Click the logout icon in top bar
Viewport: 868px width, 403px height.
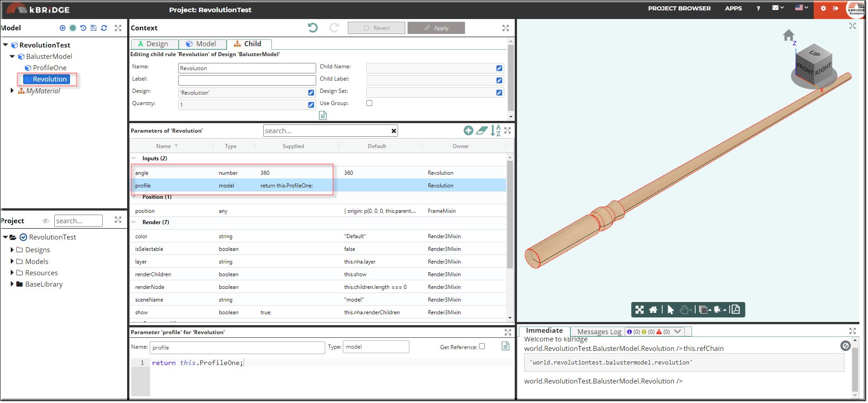835,8
